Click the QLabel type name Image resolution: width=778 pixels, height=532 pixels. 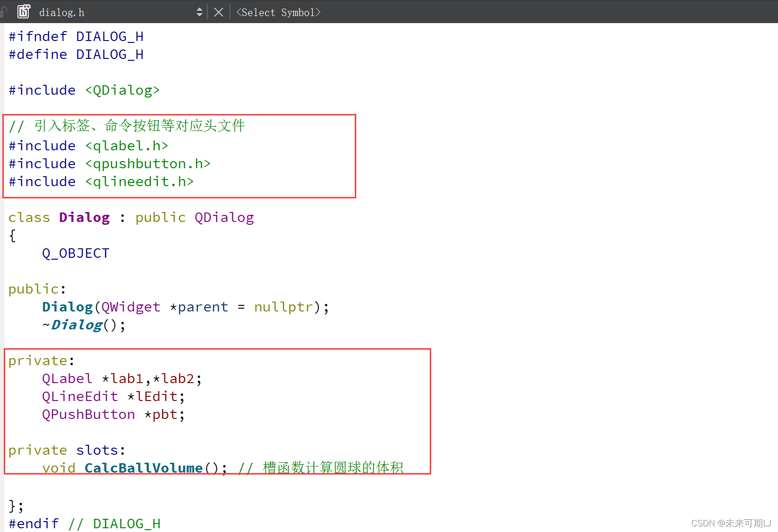[67, 379]
